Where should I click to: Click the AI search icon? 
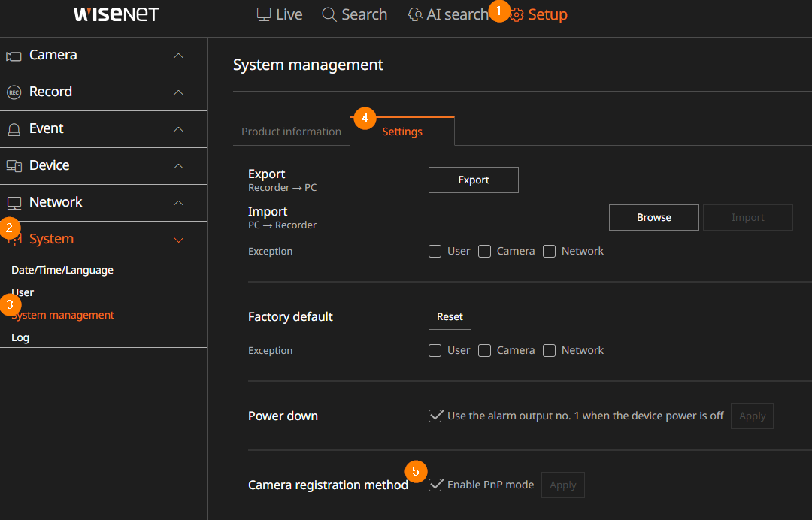[x=415, y=14]
